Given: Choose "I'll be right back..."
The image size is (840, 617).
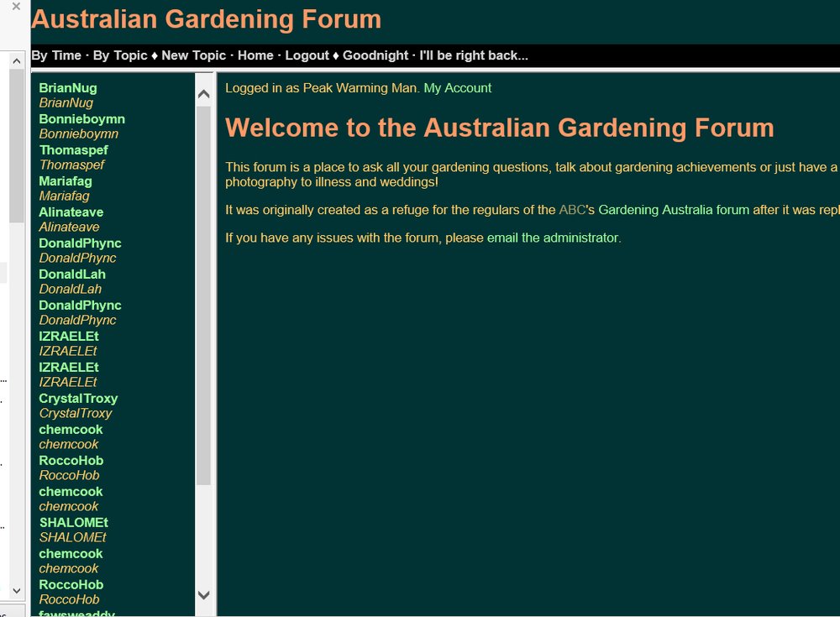Looking at the screenshot, I should [474, 55].
